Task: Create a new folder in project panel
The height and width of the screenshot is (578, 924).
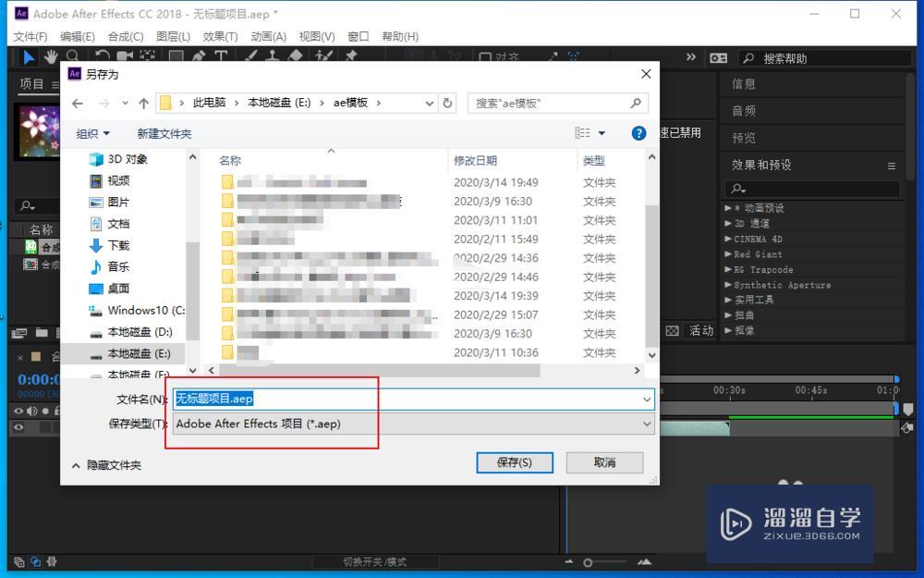Action: (x=42, y=333)
